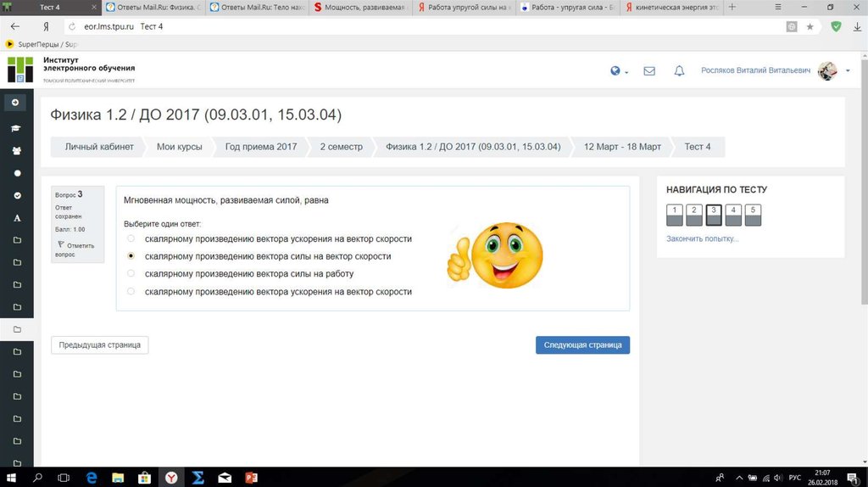Click the Следующая страница button
Screen dimensions: 868x487
click(582, 345)
